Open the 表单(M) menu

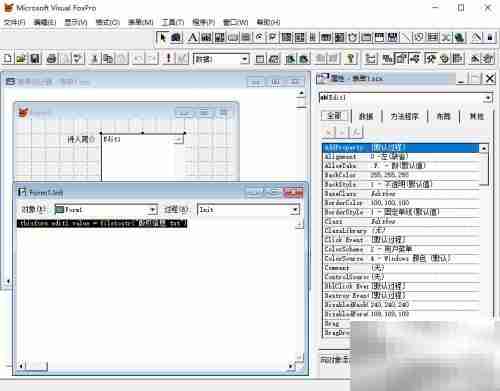tap(141, 22)
